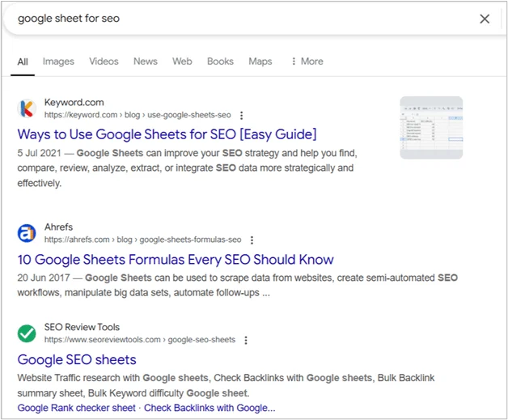
Task: Click the spreadsheet thumbnail of the Keyword.com result
Action: tap(431, 128)
